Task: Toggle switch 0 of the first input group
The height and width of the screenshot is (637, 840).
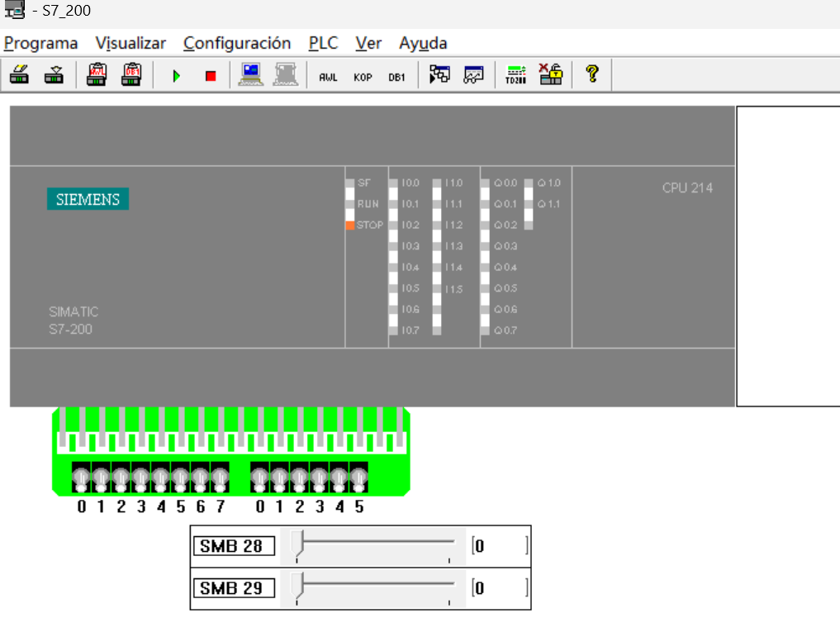Action: (x=81, y=478)
